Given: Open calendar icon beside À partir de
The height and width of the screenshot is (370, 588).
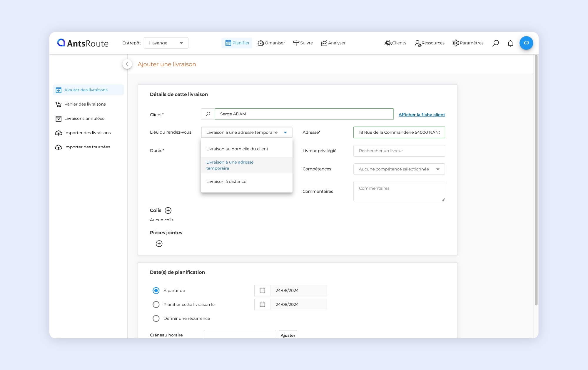Looking at the screenshot, I should tap(262, 291).
